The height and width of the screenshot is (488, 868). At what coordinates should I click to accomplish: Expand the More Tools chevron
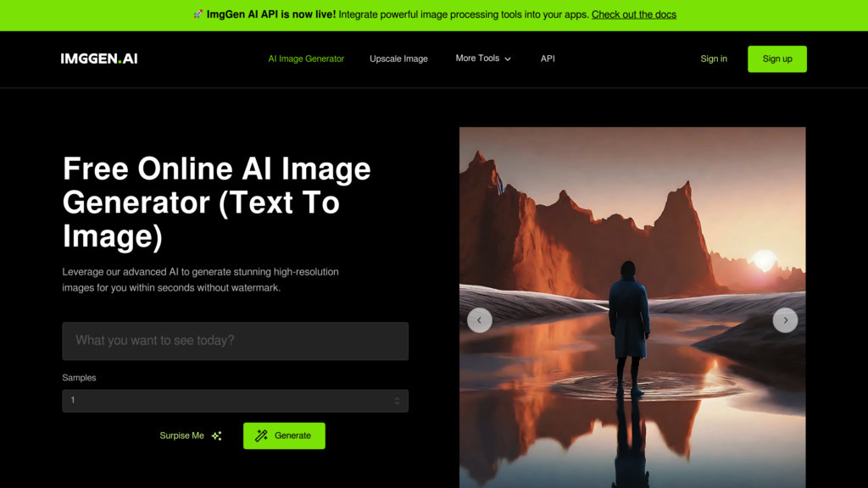point(508,59)
